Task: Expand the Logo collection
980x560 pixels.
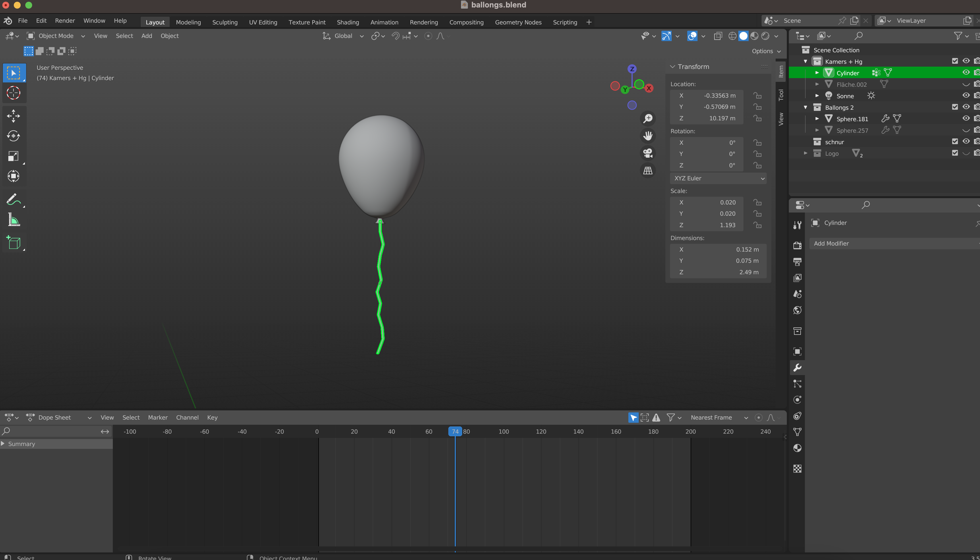Action: (805, 153)
